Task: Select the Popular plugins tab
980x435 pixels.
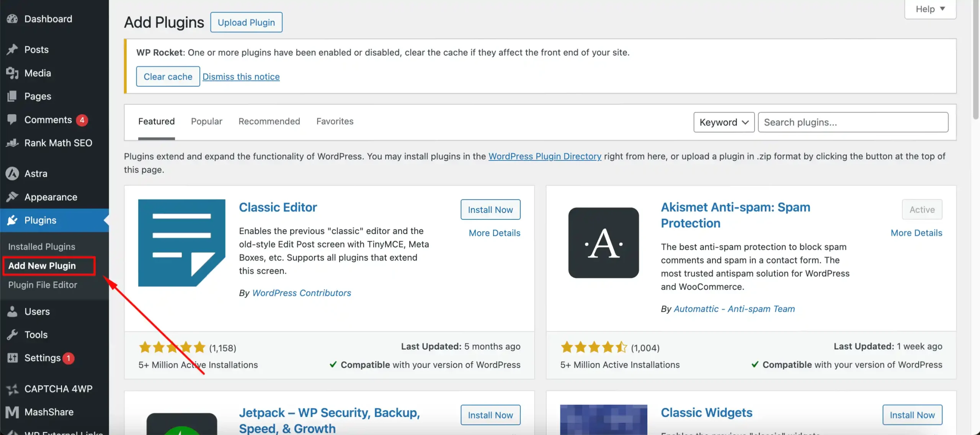Action: pos(206,122)
